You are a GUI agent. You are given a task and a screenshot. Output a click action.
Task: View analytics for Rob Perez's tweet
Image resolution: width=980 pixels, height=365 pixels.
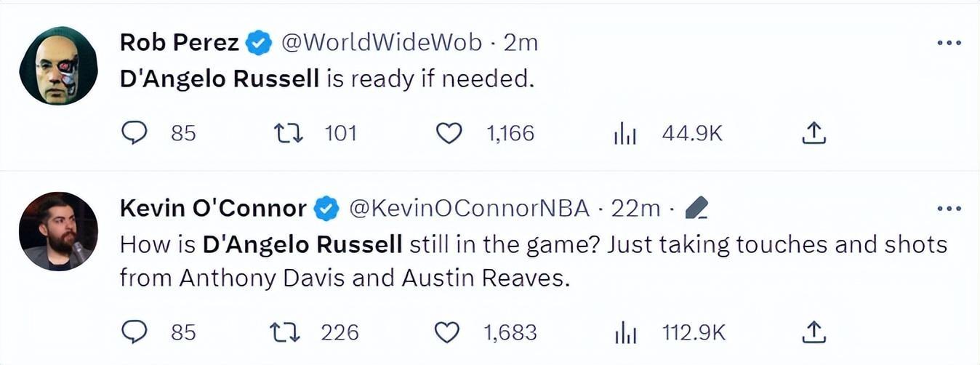click(x=624, y=133)
